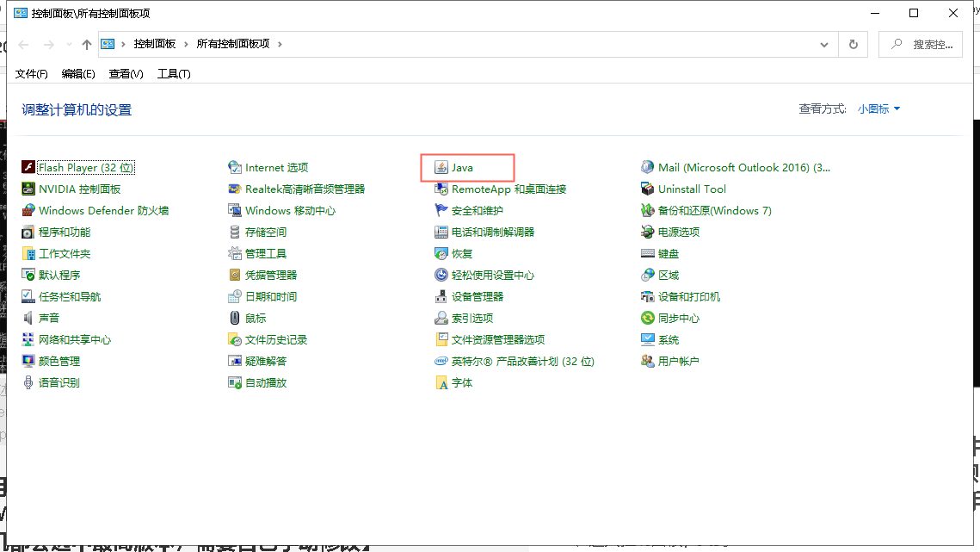980x552 pixels.
Task: Click the 声音 speaker icon
Action: [x=28, y=318]
